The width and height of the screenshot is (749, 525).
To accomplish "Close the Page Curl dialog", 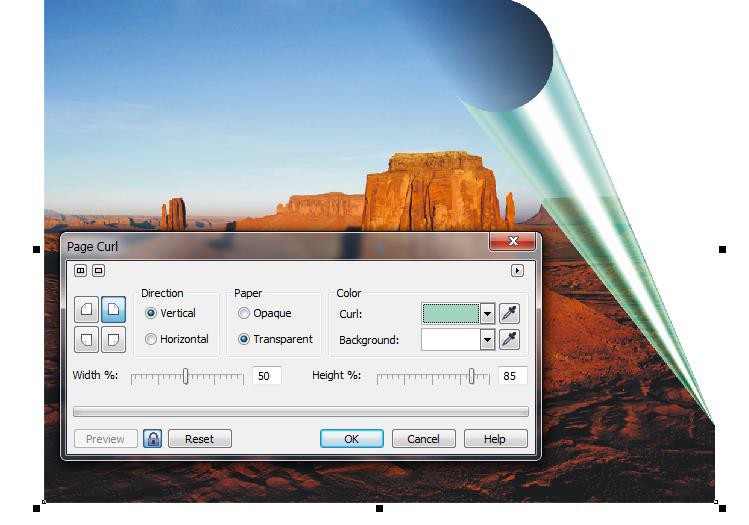I will pyautogui.click(x=513, y=241).
